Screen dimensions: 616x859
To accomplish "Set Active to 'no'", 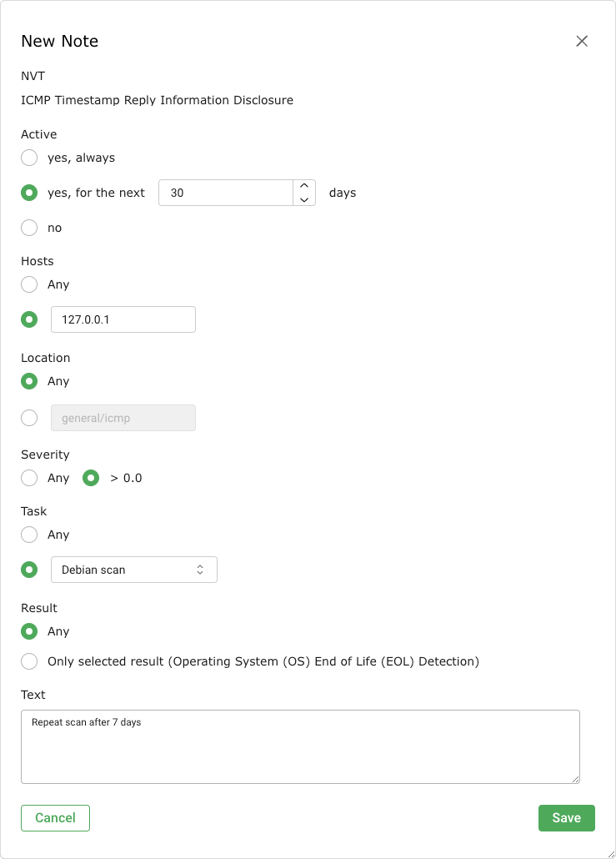I will click(x=29, y=228).
